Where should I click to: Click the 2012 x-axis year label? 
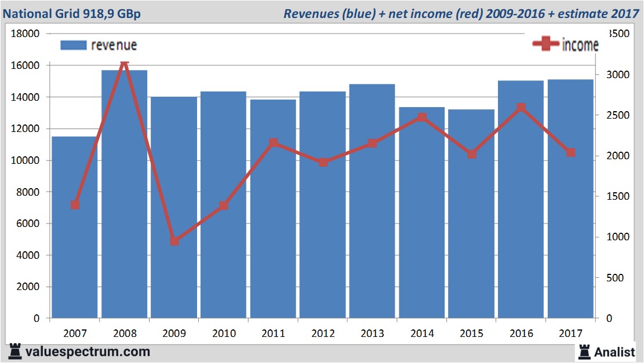coord(323,333)
